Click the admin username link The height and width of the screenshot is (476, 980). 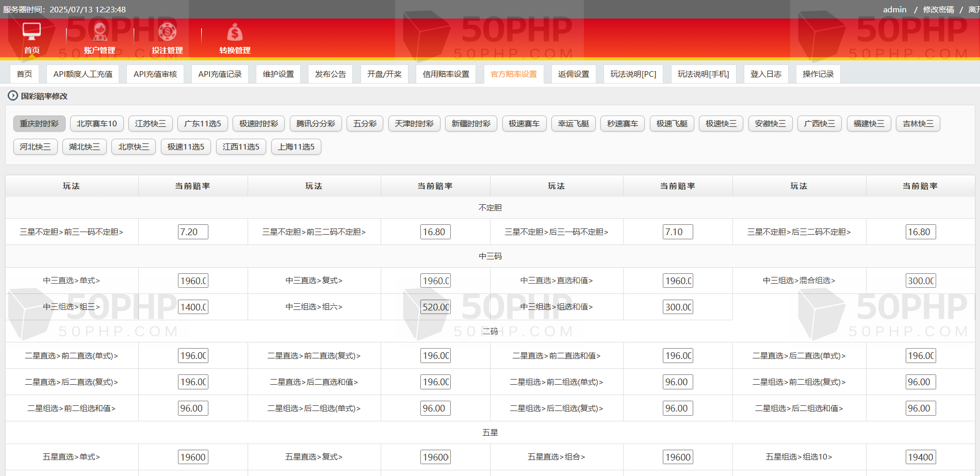click(894, 10)
